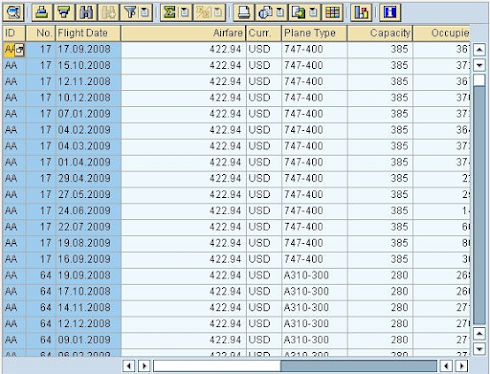The width and height of the screenshot is (490, 374).
Task: Select the Capacity column header
Action: [x=380, y=33]
